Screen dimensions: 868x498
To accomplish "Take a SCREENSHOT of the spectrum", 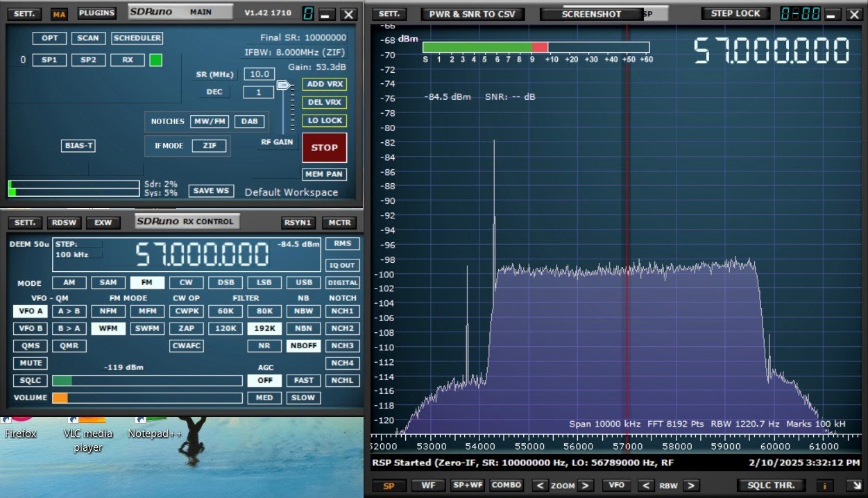I will pyautogui.click(x=591, y=14).
